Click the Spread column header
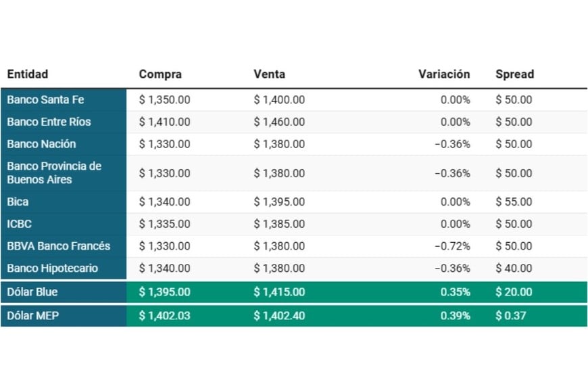This screenshot has width=588, height=391. [514, 74]
